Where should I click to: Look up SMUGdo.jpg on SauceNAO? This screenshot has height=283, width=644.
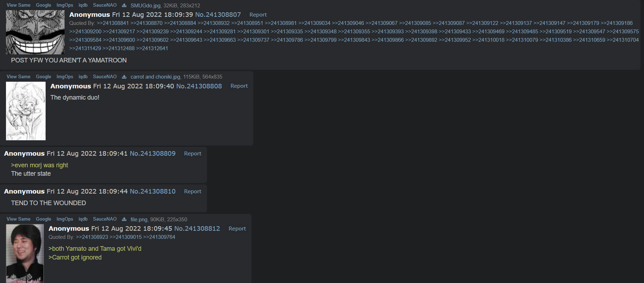click(105, 5)
